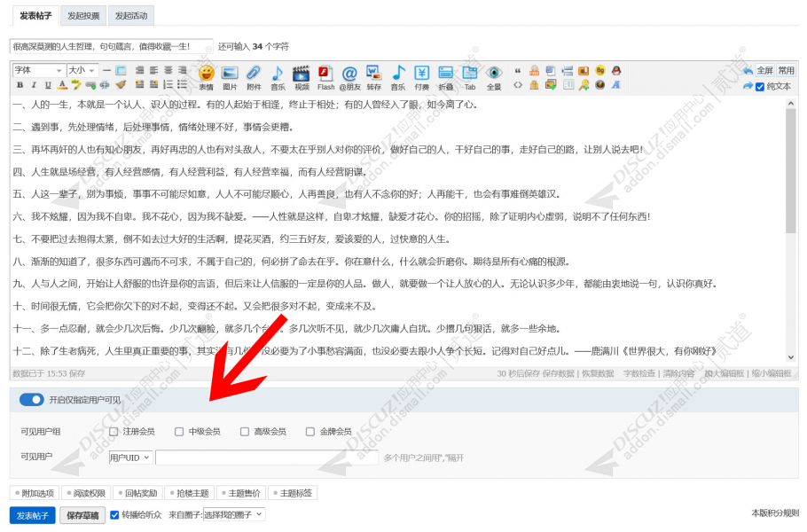The height and width of the screenshot is (532, 807).
Task: Click the 恢复数据 link
Action: (598, 373)
